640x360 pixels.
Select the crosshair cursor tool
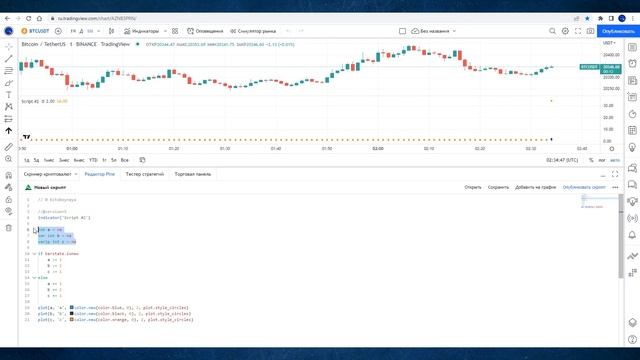[9, 47]
